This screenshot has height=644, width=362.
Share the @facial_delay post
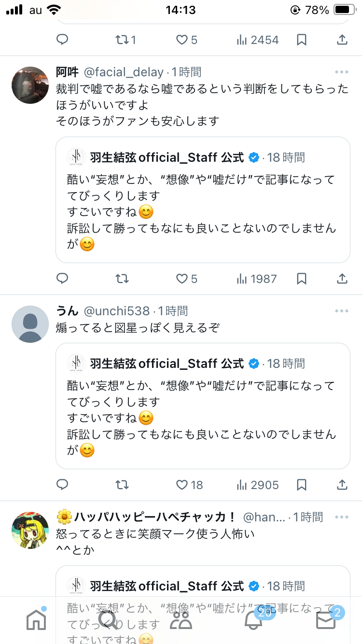[342, 279]
